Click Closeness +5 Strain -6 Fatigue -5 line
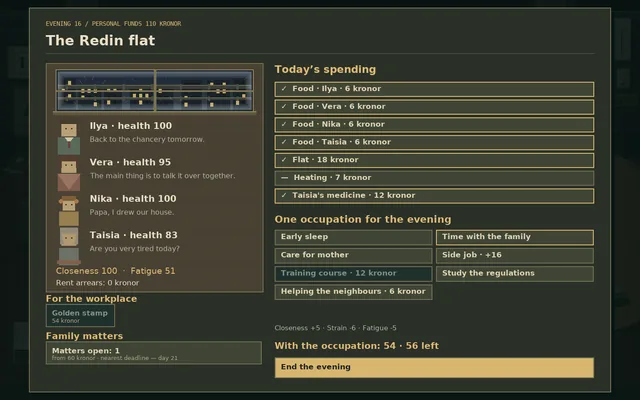Image resolution: width=640 pixels, height=400 pixels. click(x=336, y=328)
